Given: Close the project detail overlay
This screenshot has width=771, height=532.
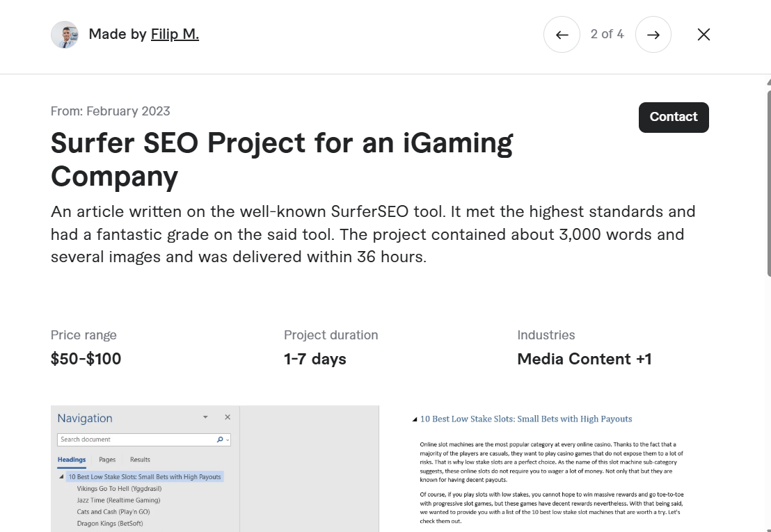Looking at the screenshot, I should coord(704,34).
